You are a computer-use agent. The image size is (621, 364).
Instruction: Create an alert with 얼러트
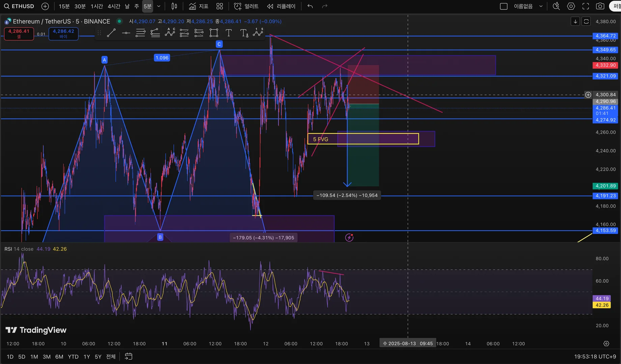[x=246, y=6]
